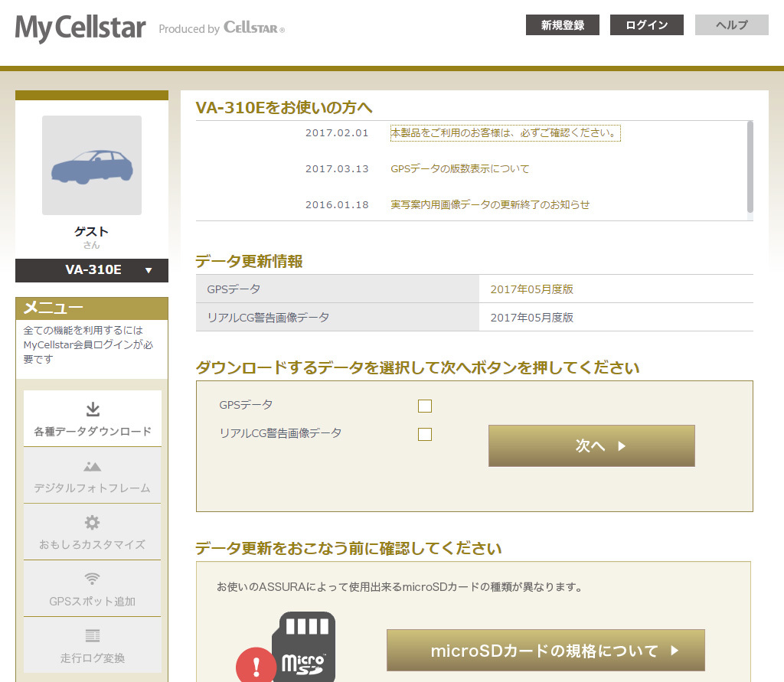Select the デジタルフォトフレーム menu label
Screen dimensions: 784x682
(x=93, y=488)
